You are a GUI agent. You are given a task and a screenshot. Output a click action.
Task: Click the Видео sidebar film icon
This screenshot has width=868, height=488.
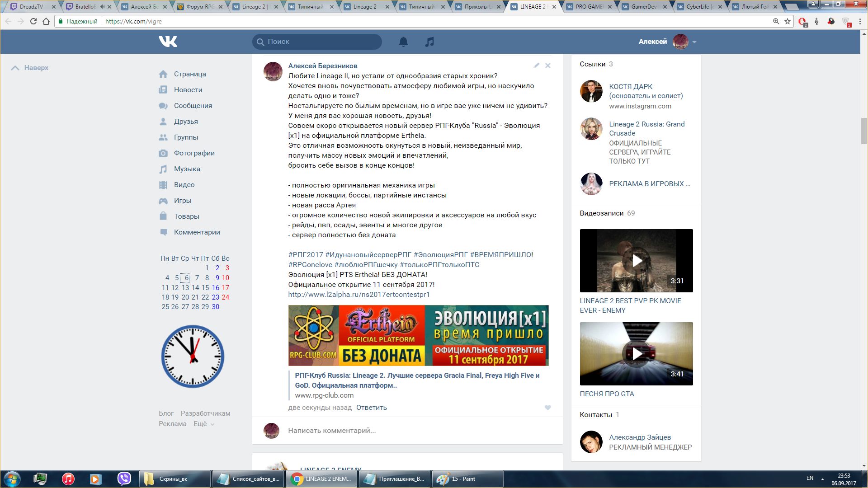click(163, 185)
